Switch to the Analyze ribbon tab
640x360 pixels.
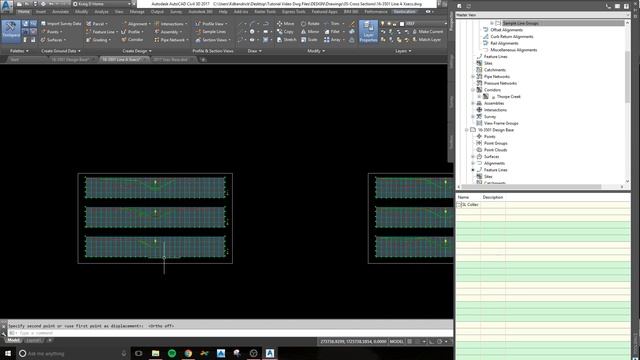point(101,12)
